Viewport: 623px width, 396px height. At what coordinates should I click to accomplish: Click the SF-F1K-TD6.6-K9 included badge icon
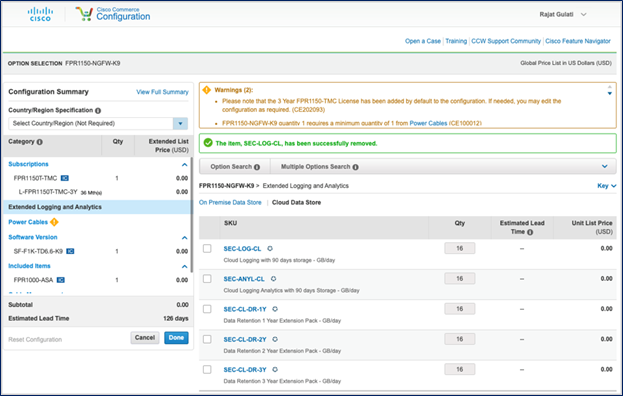click(70, 251)
